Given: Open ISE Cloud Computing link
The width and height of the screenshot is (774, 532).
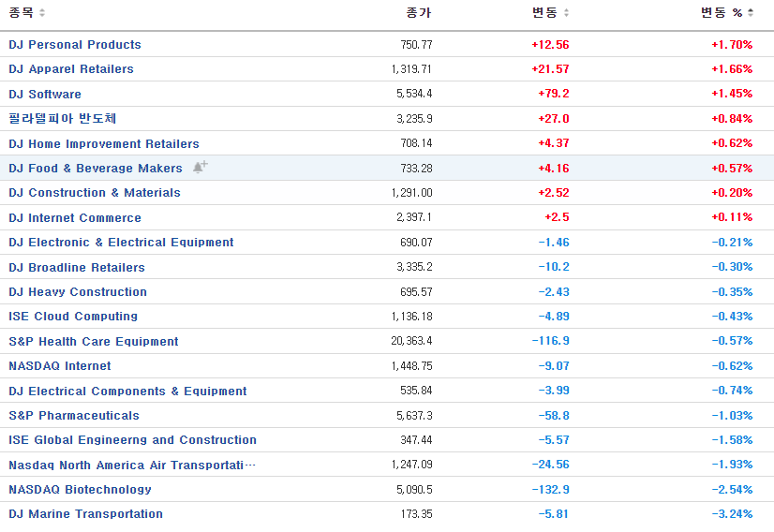Looking at the screenshot, I should click(x=73, y=317).
